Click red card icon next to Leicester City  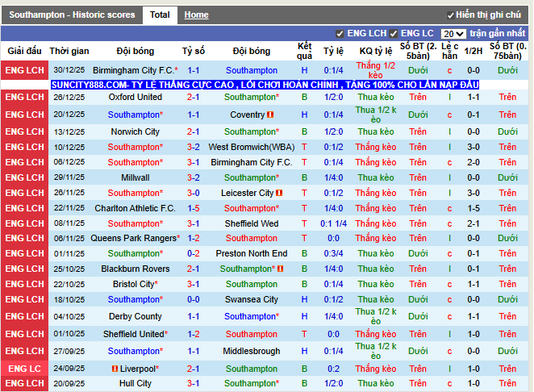point(279,193)
